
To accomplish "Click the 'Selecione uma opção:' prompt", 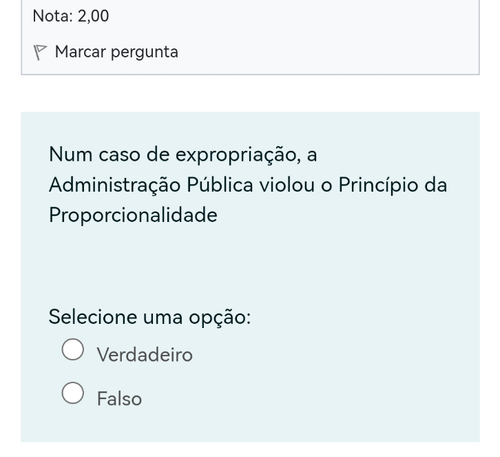I will point(150,317).
